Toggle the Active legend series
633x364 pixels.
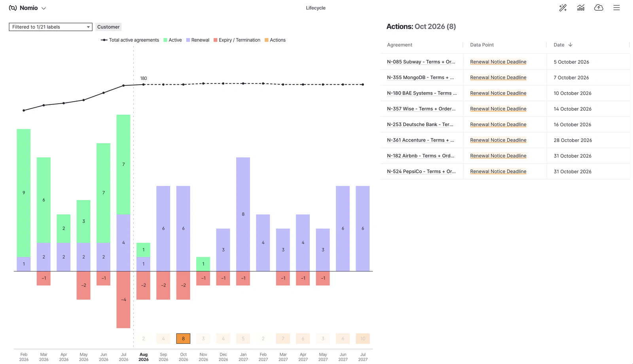[x=172, y=40]
